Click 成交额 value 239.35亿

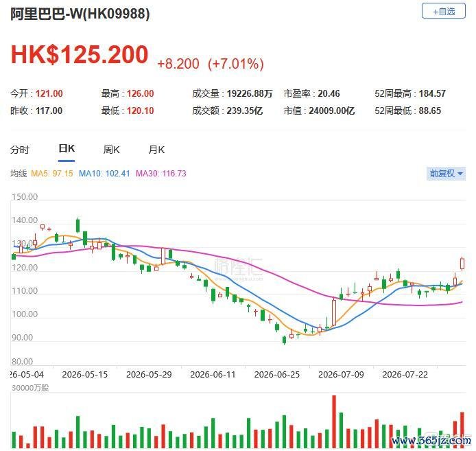(x=245, y=111)
